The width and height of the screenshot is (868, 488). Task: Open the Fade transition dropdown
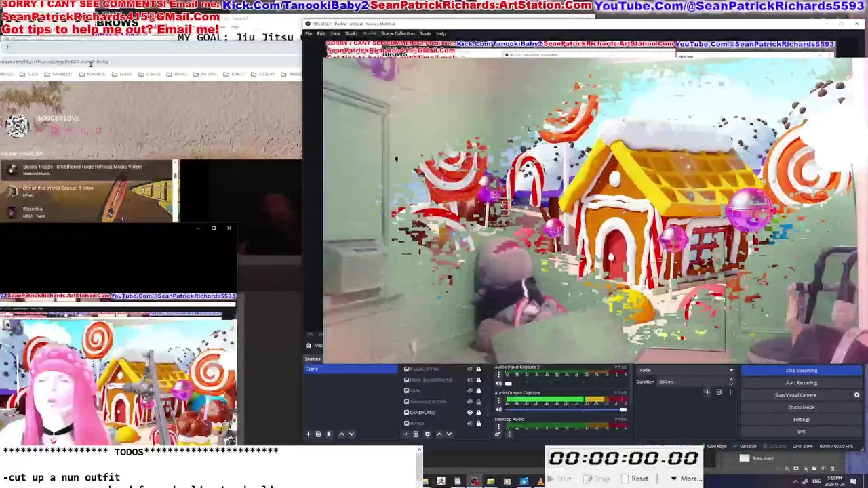point(685,370)
